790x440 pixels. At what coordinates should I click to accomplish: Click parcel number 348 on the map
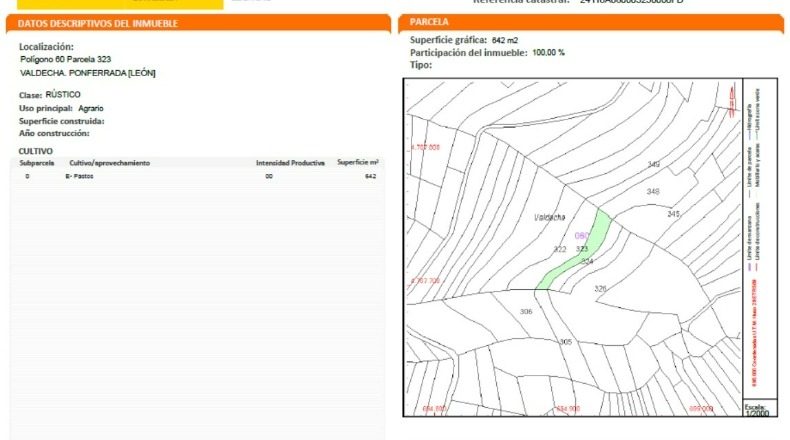[x=653, y=192]
